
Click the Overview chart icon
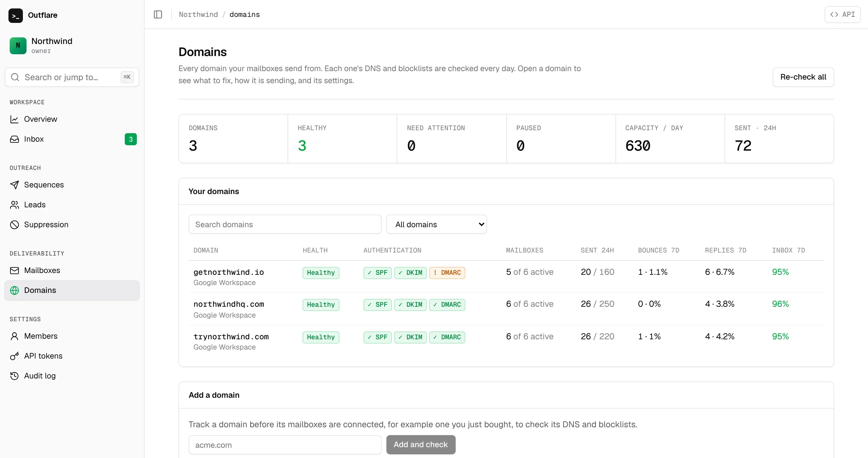pyautogui.click(x=14, y=119)
